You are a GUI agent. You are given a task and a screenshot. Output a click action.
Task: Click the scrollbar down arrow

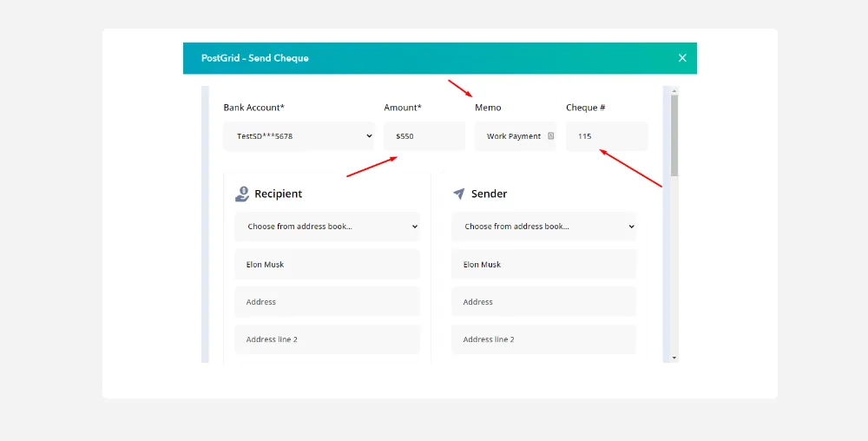(x=674, y=358)
